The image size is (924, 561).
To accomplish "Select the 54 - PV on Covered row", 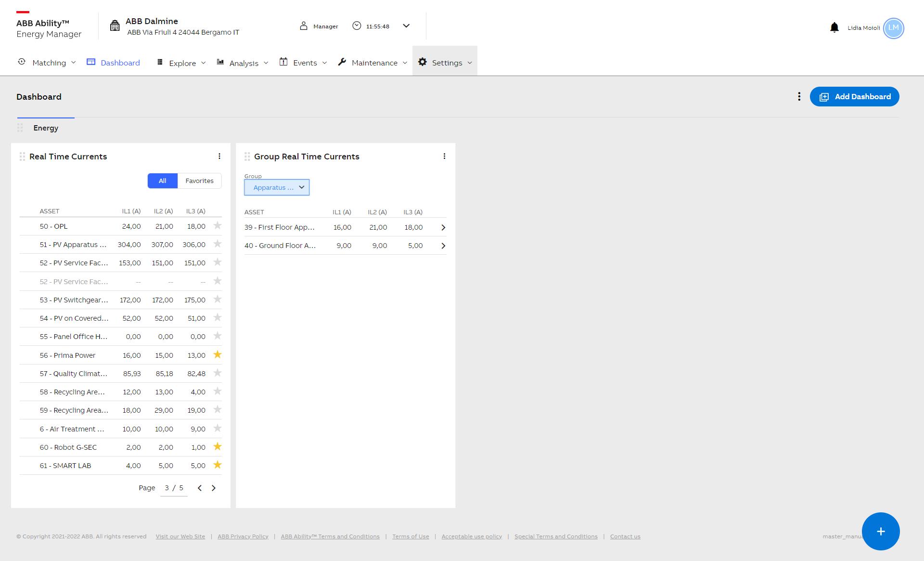I will pos(120,318).
